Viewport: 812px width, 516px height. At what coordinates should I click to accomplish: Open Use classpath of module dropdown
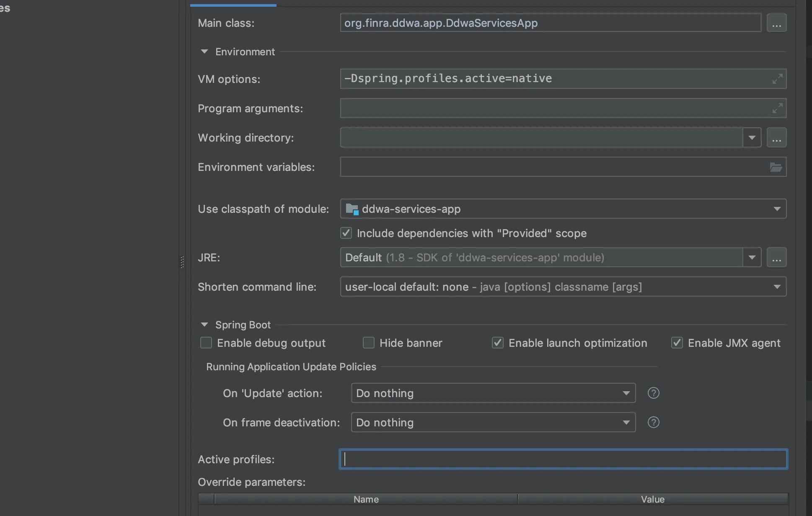coord(777,209)
